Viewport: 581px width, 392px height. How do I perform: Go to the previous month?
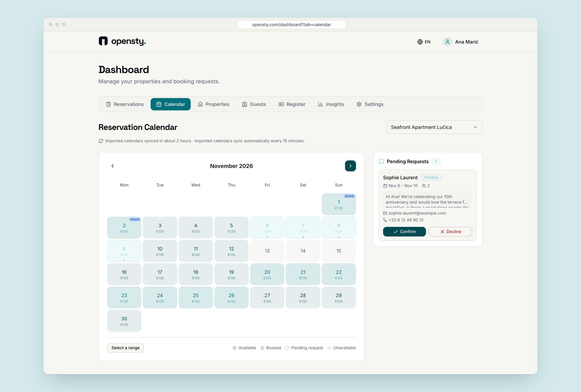(113, 166)
